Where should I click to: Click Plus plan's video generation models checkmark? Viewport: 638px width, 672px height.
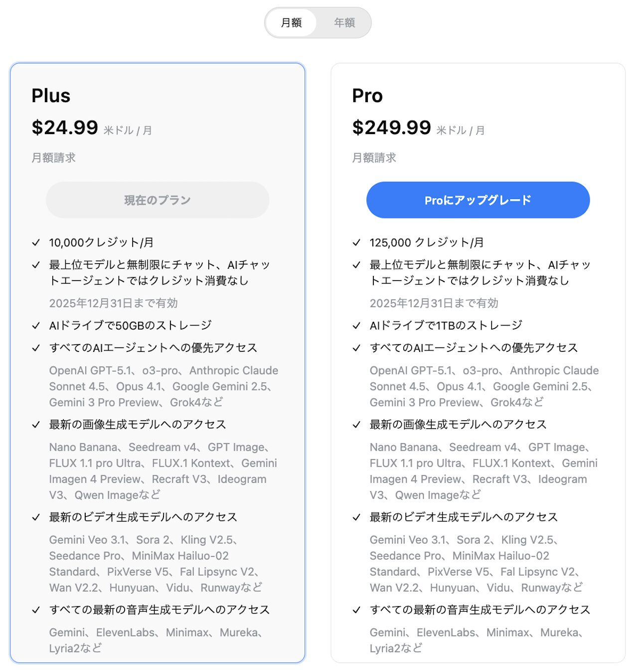36,517
